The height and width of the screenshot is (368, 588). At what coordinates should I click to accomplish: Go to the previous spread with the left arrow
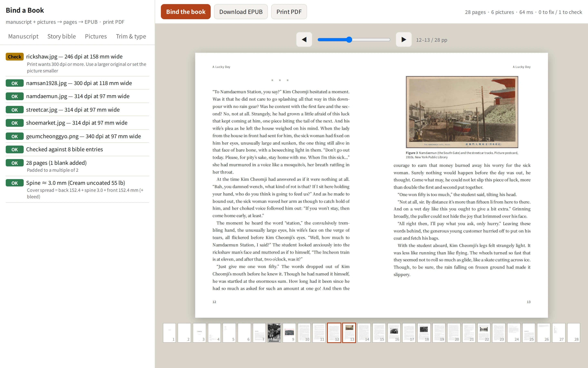[x=304, y=39]
